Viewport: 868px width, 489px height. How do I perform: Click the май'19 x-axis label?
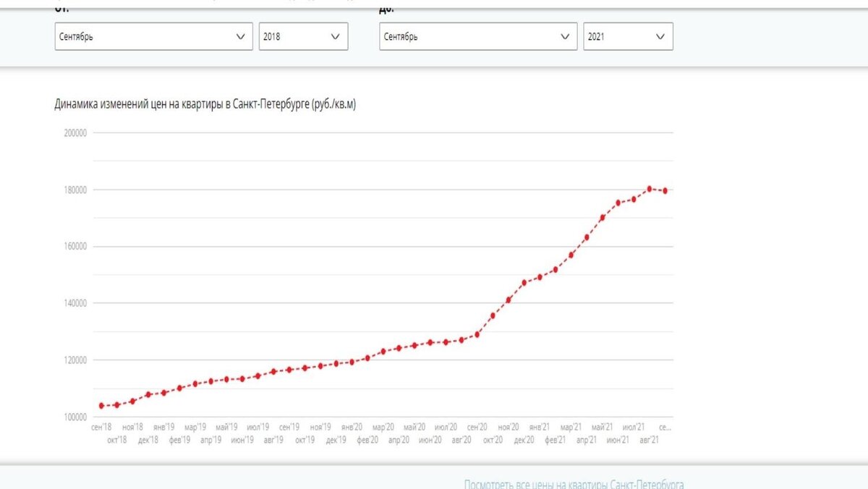(226, 428)
